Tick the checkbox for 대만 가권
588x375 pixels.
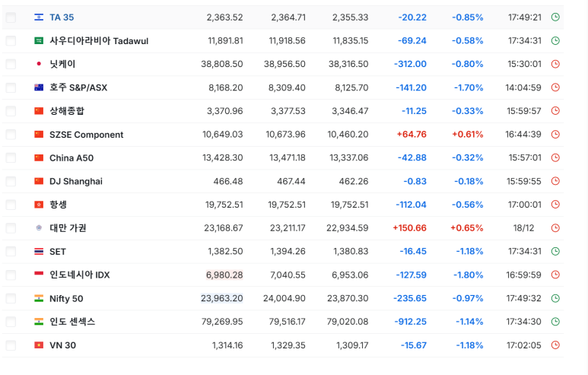point(11,228)
